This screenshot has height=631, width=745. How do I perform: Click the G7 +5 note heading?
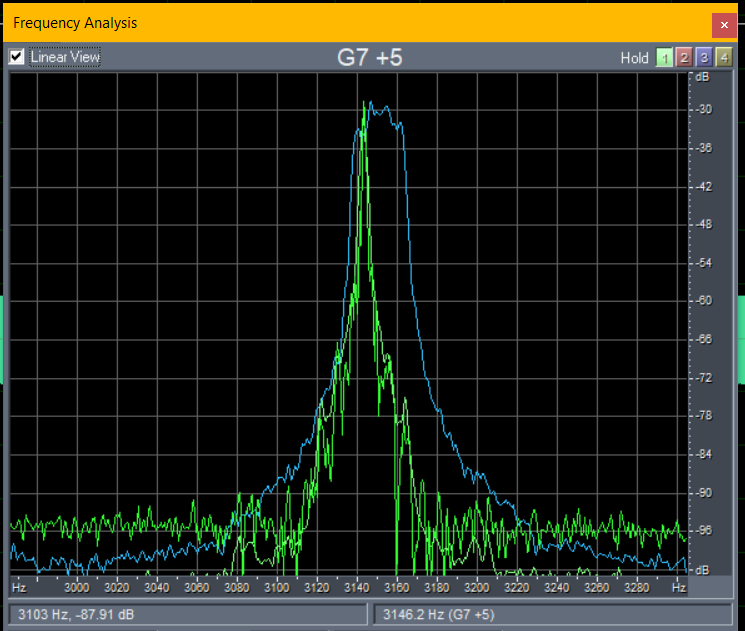pos(370,58)
